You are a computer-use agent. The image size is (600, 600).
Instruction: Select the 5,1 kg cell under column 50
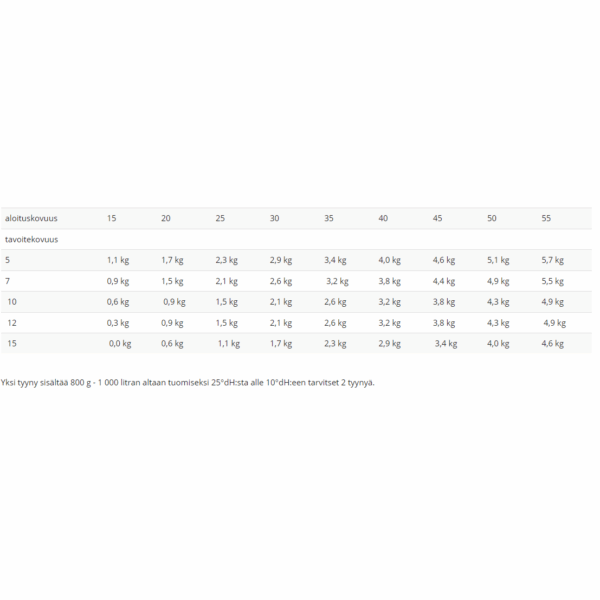click(498, 260)
